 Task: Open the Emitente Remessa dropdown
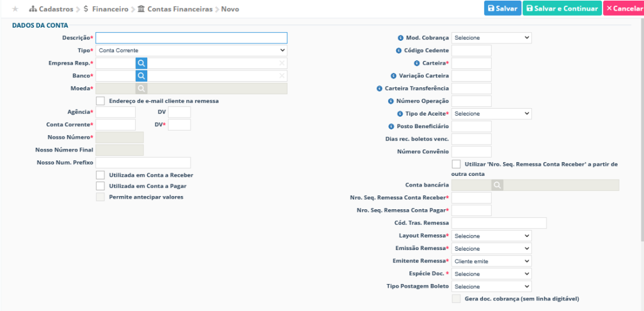(491, 261)
